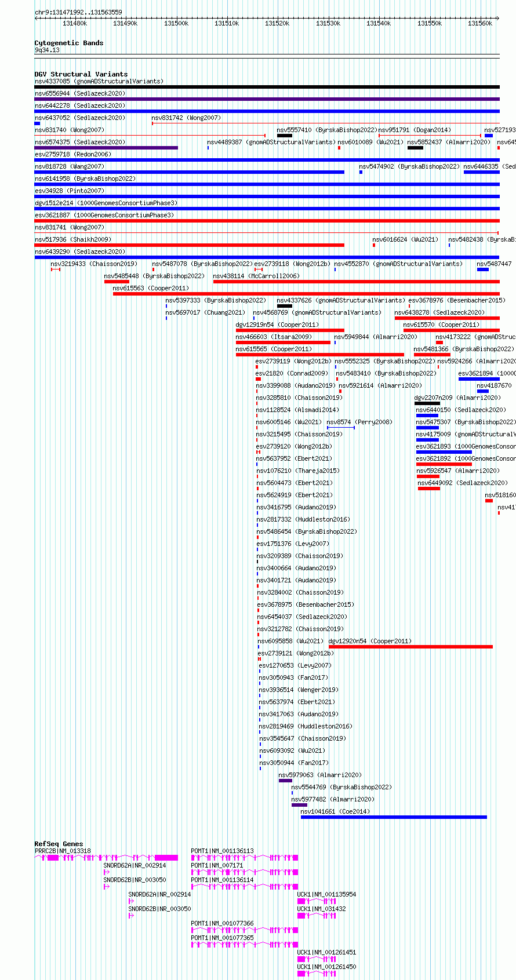Open nsv466603 (Itsara2009) variant
The width and height of the screenshot is (516, 980).
274,337
